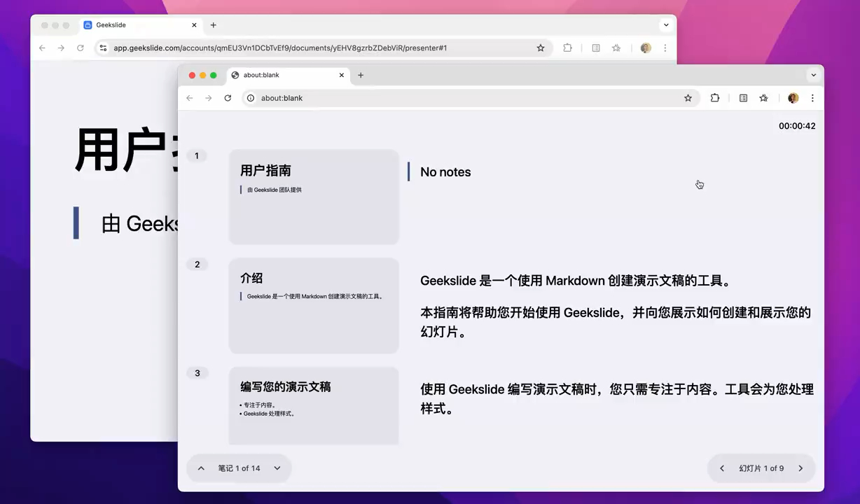Screen dimensions: 860x504
Task: Expand tab search dropdown in front window
Action: 814,75
